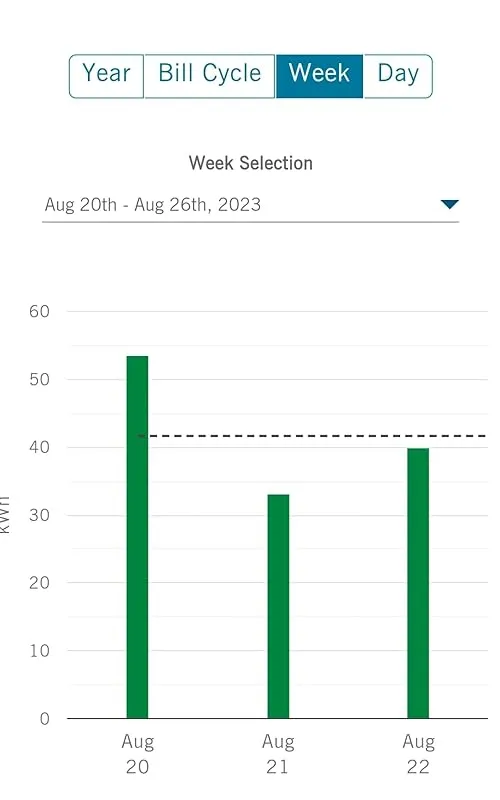Screen dimensions: 500x800
Task: Switch to the Year view tab
Action: coord(107,76)
